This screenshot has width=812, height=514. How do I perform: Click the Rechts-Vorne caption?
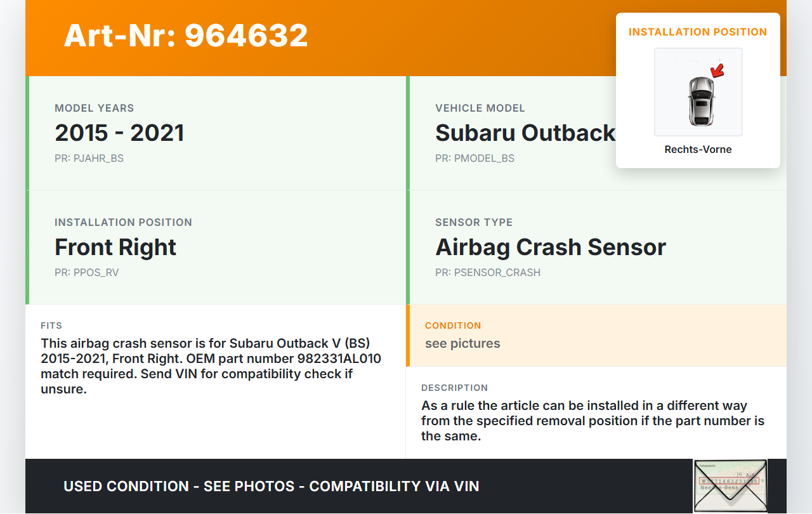pos(698,150)
